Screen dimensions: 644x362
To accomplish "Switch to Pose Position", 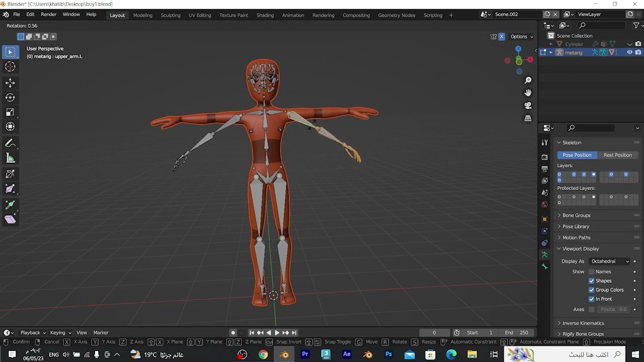I will point(577,155).
